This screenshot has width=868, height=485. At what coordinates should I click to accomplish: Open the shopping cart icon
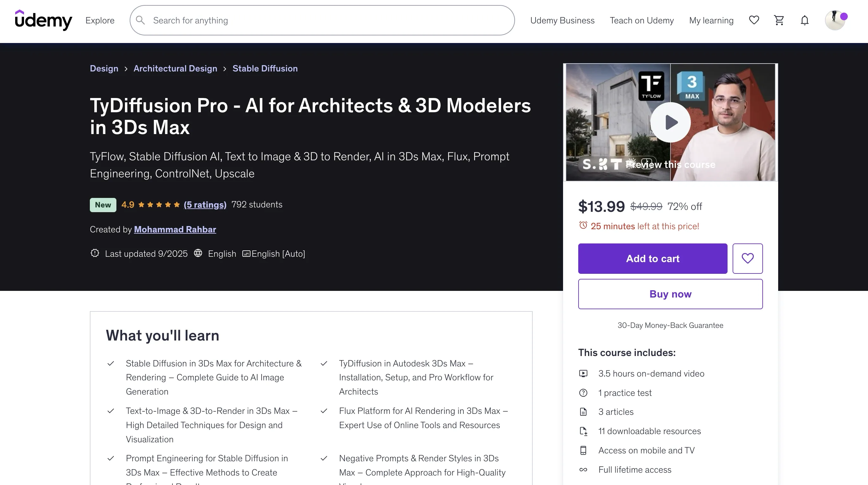click(x=779, y=20)
